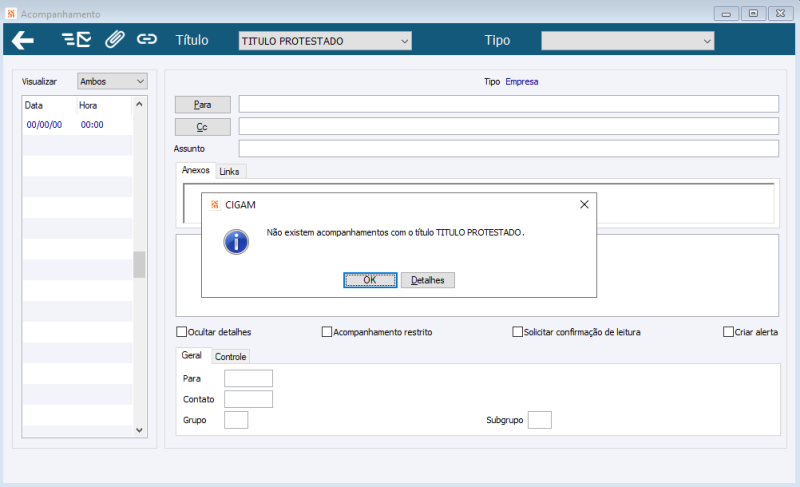Click the Assunto input field
800x487 pixels.
tap(509, 149)
